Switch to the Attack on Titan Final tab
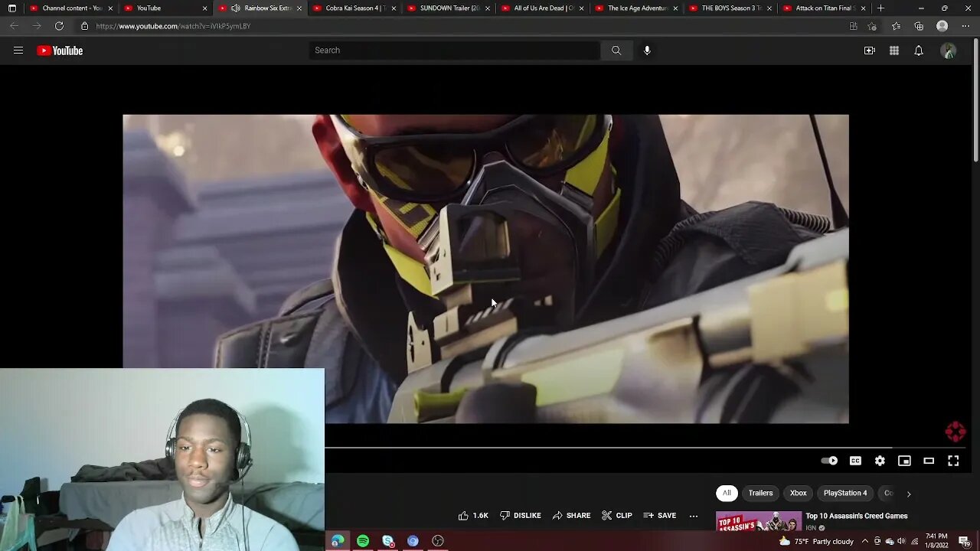The image size is (980, 551). [x=825, y=8]
